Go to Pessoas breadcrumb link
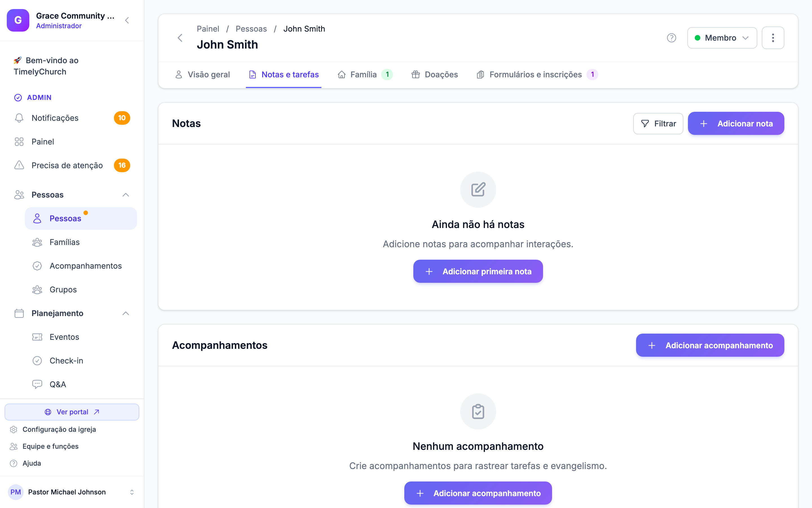 pyautogui.click(x=251, y=29)
